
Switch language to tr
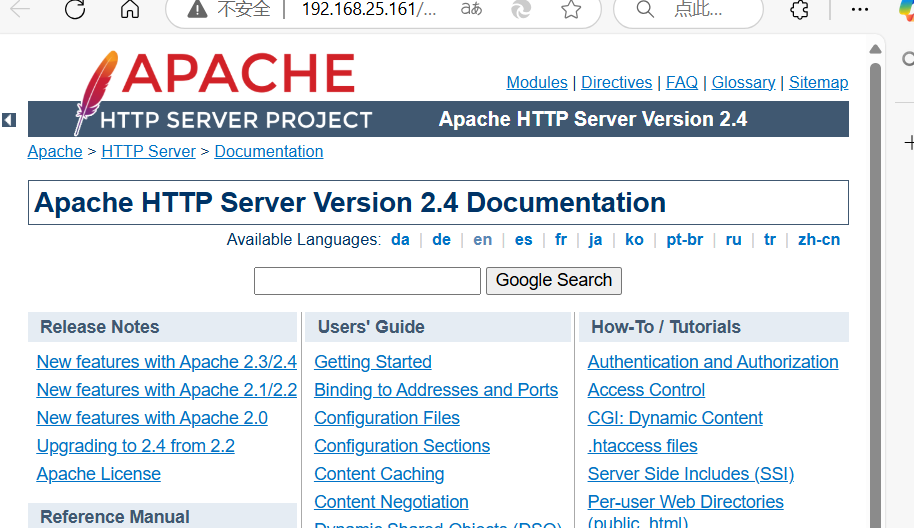point(769,240)
